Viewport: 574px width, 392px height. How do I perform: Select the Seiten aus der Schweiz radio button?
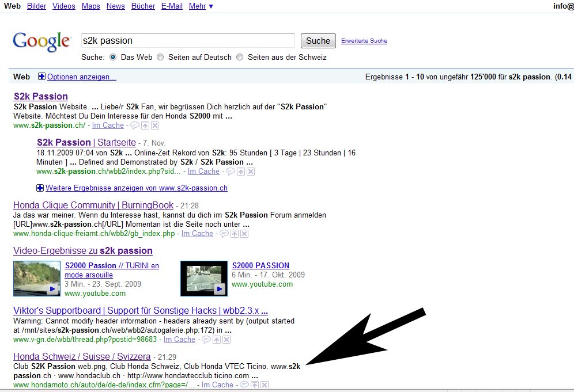240,57
